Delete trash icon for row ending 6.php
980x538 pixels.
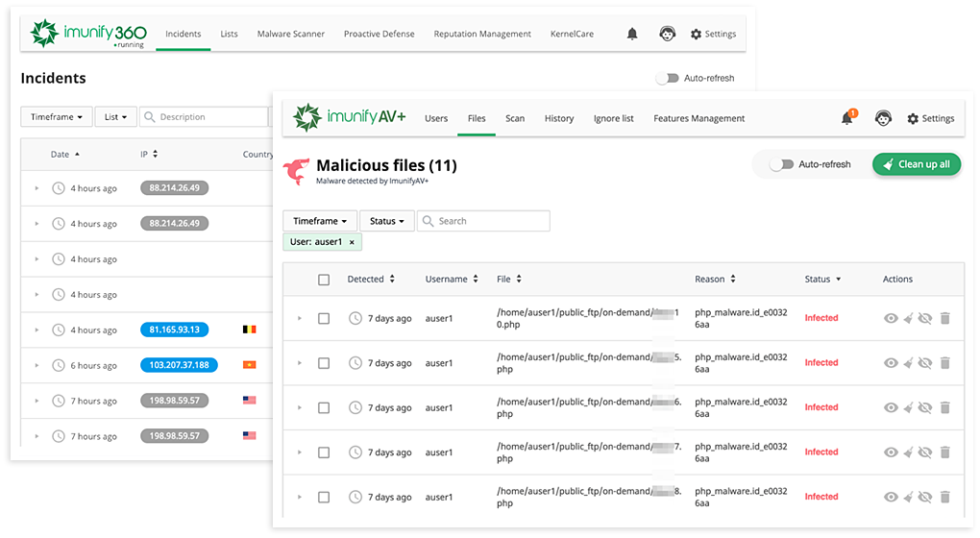pos(945,407)
